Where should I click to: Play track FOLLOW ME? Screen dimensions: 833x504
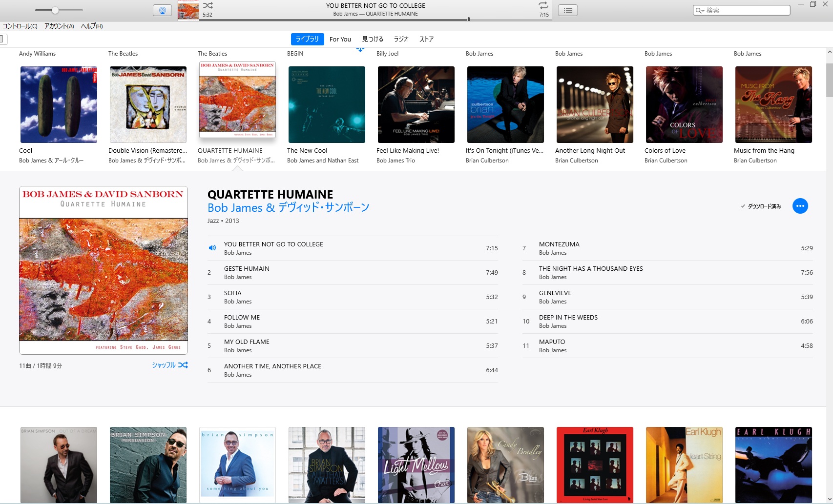[x=353, y=321]
